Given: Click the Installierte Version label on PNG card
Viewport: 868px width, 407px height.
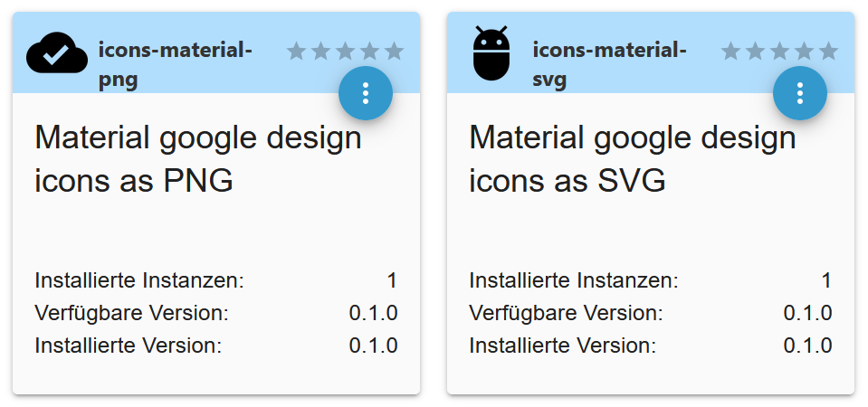Looking at the screenshot, I should pyautogui.click(x=128, y=345).
